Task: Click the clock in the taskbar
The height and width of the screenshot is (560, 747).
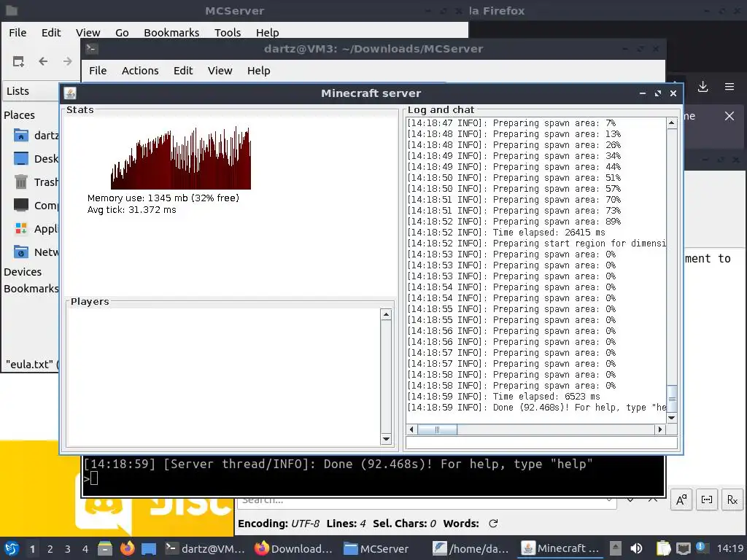Action: pyautogui.click(x=730, y=548)
